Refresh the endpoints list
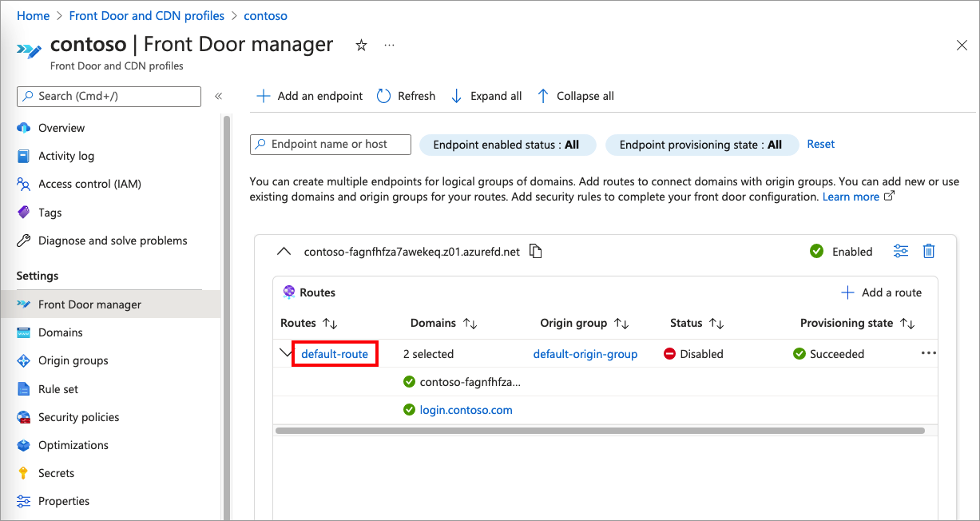 pyautogui.click(x=406, y=95)
